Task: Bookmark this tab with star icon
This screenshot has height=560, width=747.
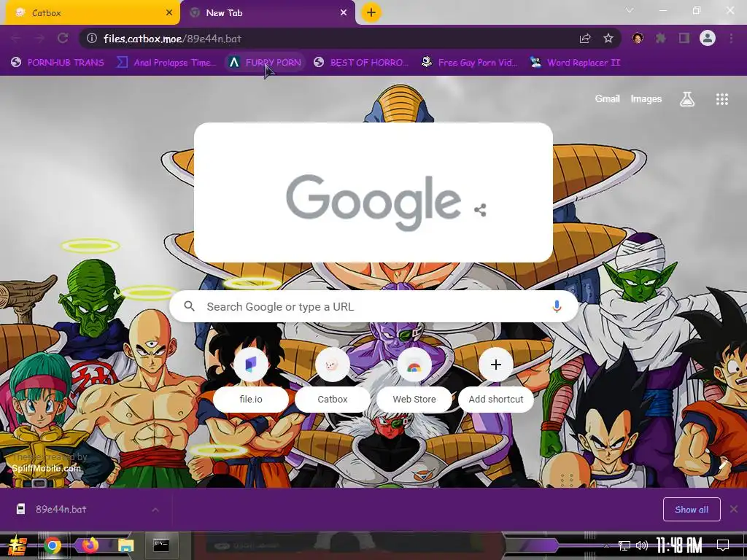Action: pos(608,38)
